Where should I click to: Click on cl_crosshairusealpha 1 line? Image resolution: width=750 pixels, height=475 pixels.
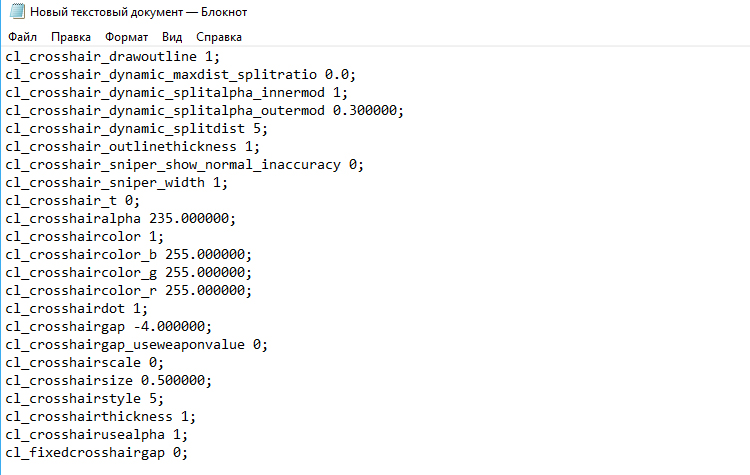click(97, 434)
